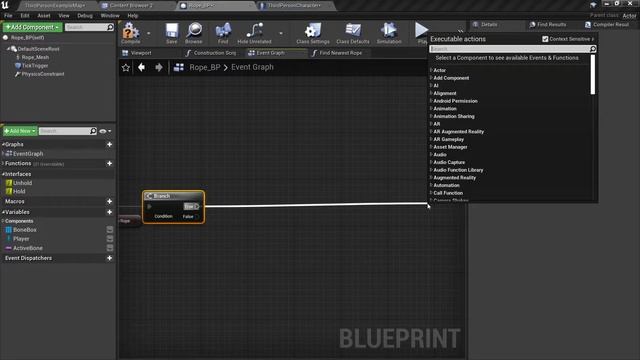The width and height of the screenshot is (640, 360).
Task: Click the favorite star icon in graph
Action: pyautogui.click(x=126, y=68)
